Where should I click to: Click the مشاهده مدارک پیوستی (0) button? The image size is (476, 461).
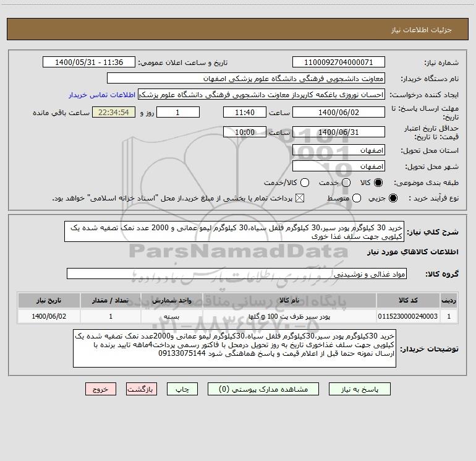[263, 389]
